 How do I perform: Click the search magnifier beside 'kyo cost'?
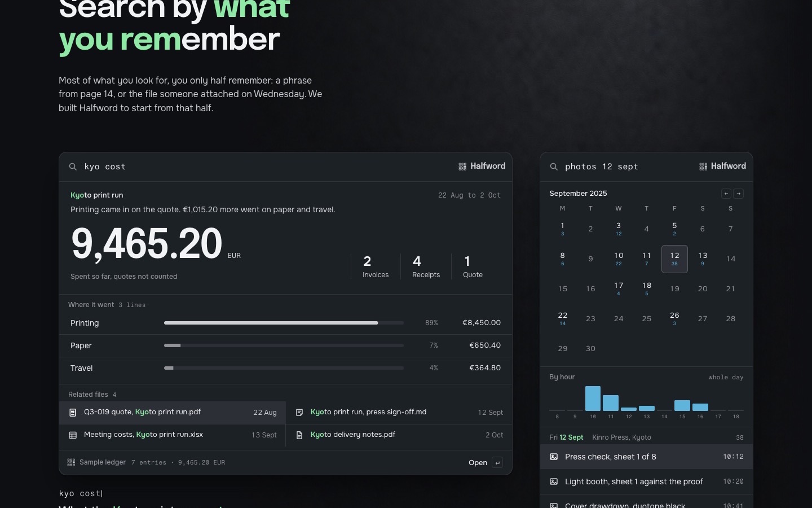73,167
